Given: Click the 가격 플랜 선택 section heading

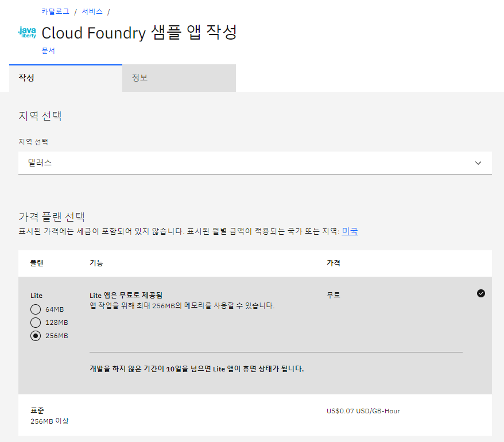Looking at the screenshot, I should coord(52,217).
